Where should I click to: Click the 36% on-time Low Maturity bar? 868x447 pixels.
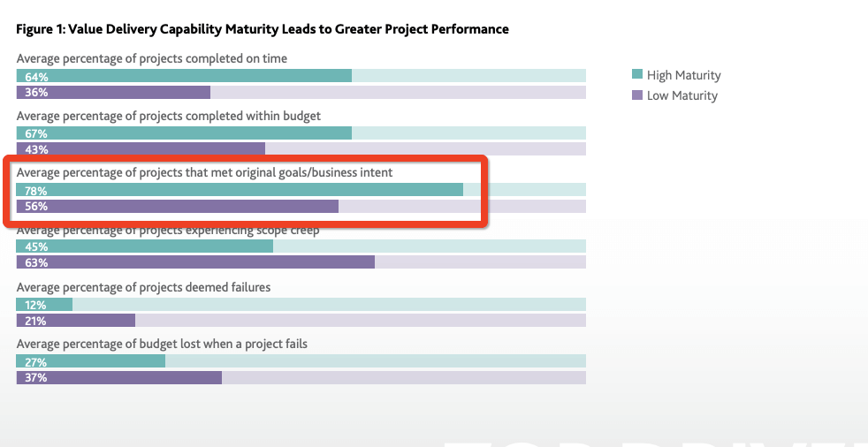tap(113, 92)
